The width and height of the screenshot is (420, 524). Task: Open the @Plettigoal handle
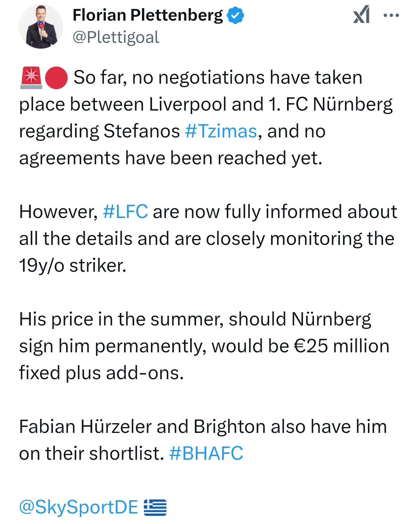click(116, 37)
